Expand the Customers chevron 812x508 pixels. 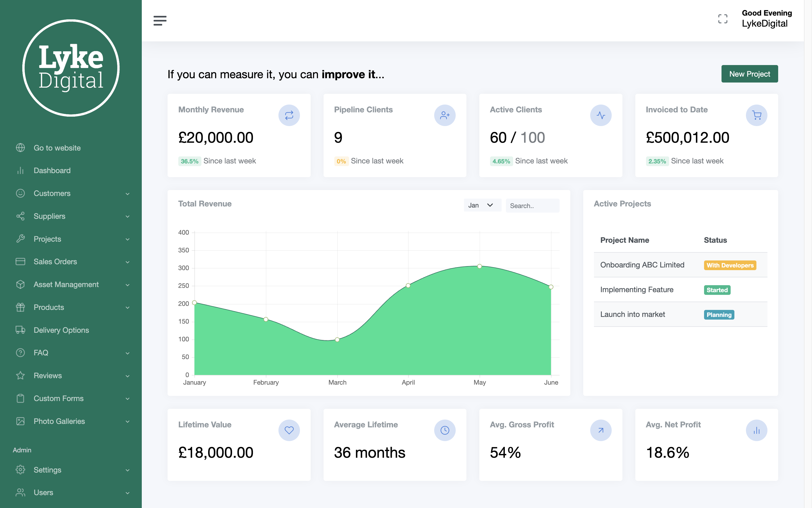click(x=128, y=194)
